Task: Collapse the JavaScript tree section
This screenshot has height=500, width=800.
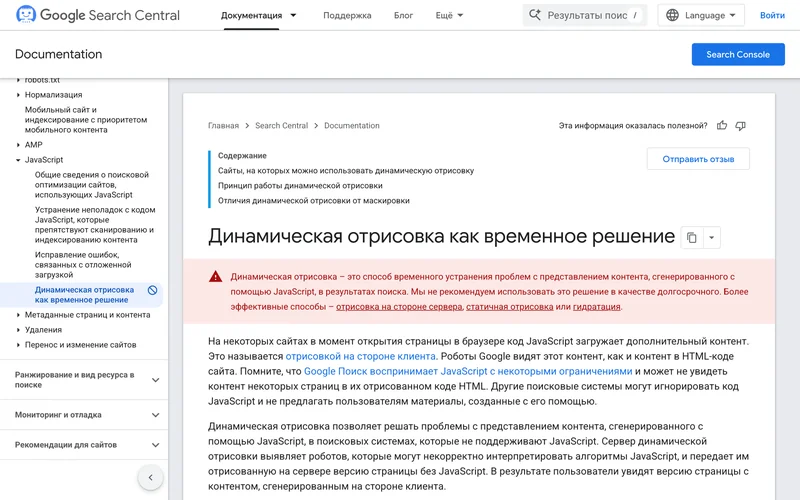Action: point(18,160)
